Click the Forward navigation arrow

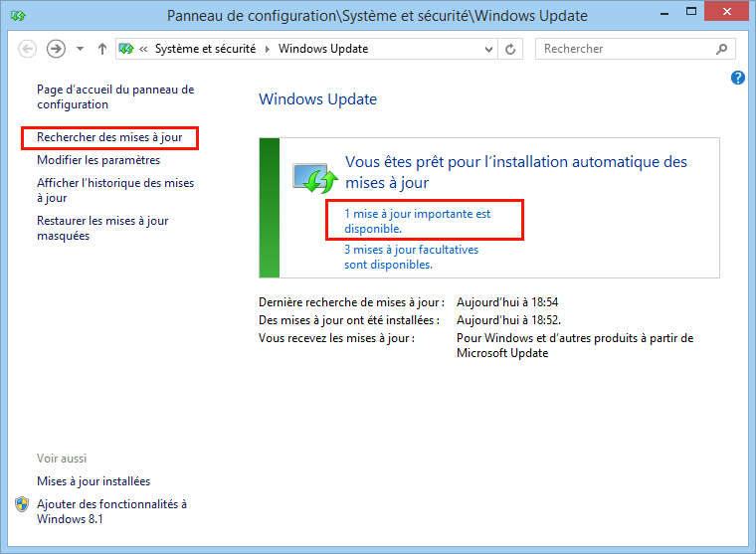[56, 49]
